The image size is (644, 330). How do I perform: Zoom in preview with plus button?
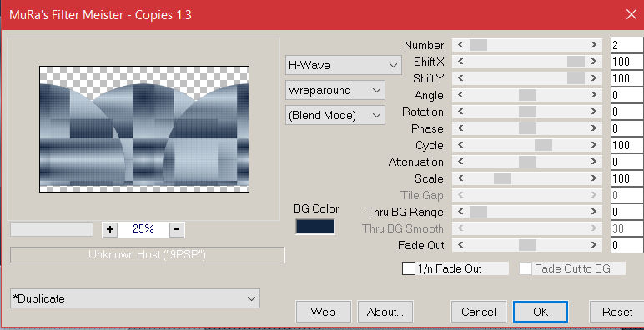[x=110, y=229]
